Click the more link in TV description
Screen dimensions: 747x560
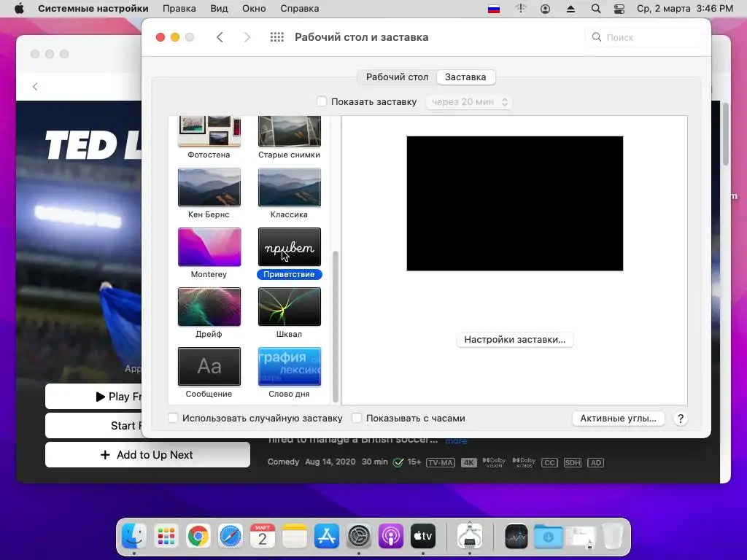click(x=456, y=441)
